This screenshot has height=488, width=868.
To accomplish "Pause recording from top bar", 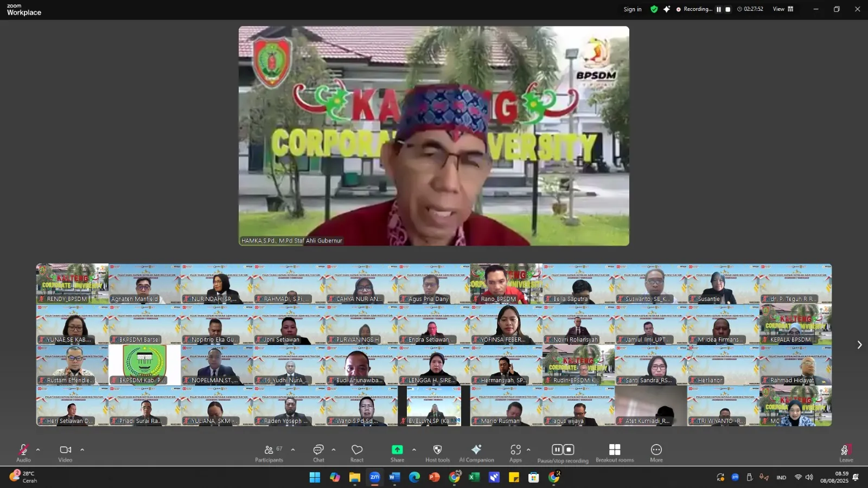I will coord(719,9).
